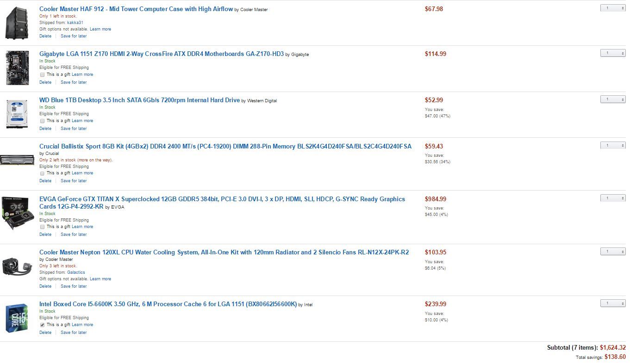The image size is (630, 364).
Task: Click gift Learn more for Intel Core i5-6600K
Action: point(82,325)
